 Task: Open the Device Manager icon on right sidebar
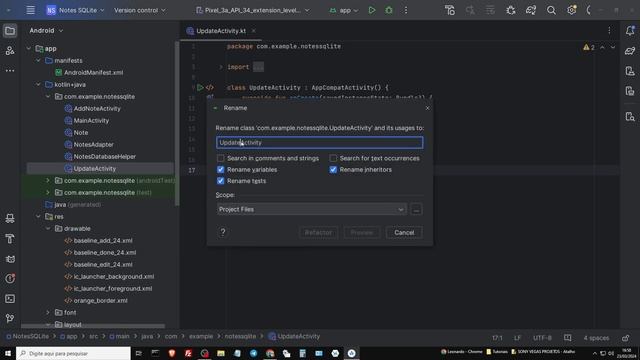[x=630, y=71]
